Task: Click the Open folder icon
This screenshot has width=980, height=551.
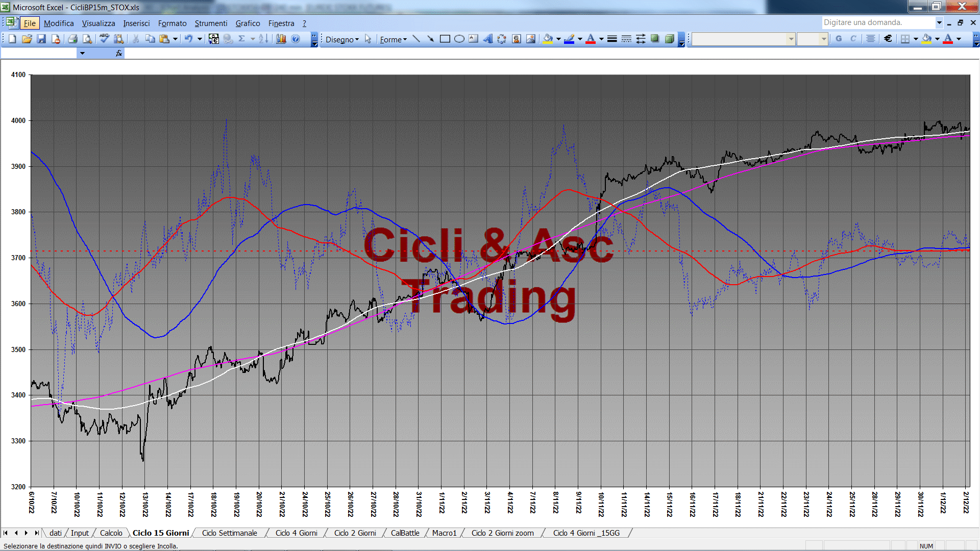Action: pos(27,39)
